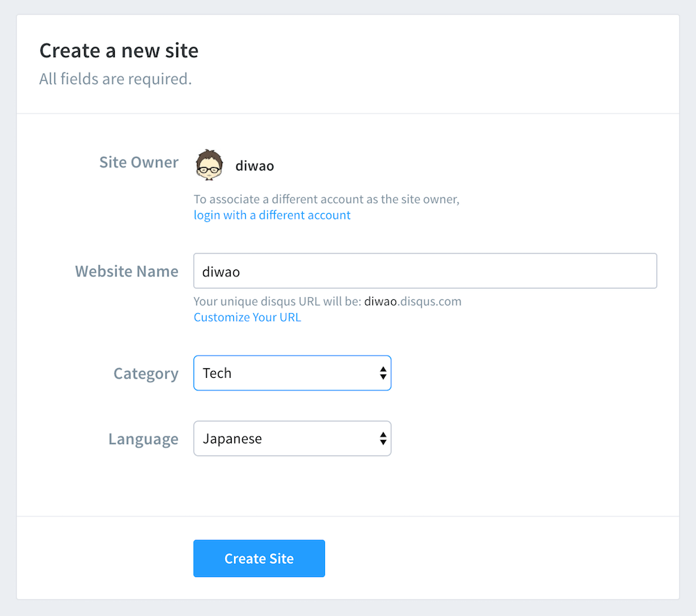Image resolution: width=696 pixels, height=616 pixels.
Task: Open the Language dropdown showing Japanese
Action: (292, 439)
